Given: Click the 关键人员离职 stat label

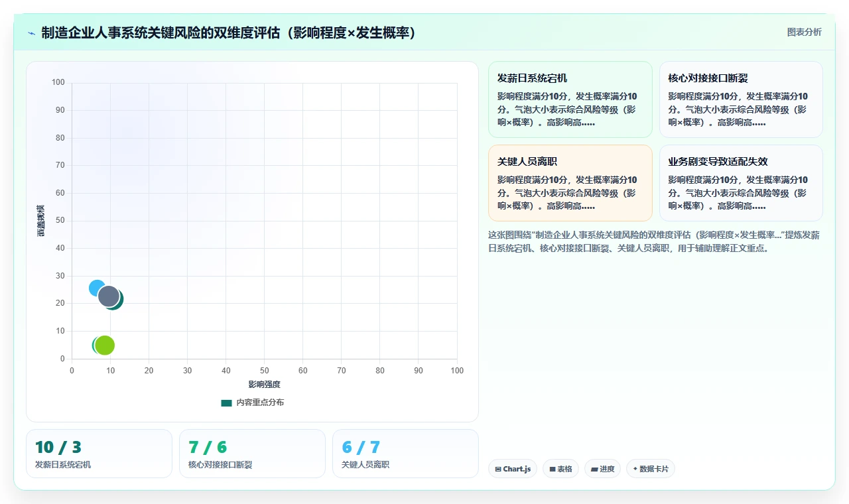Looking at the screenshot, I should click(365, 465).
